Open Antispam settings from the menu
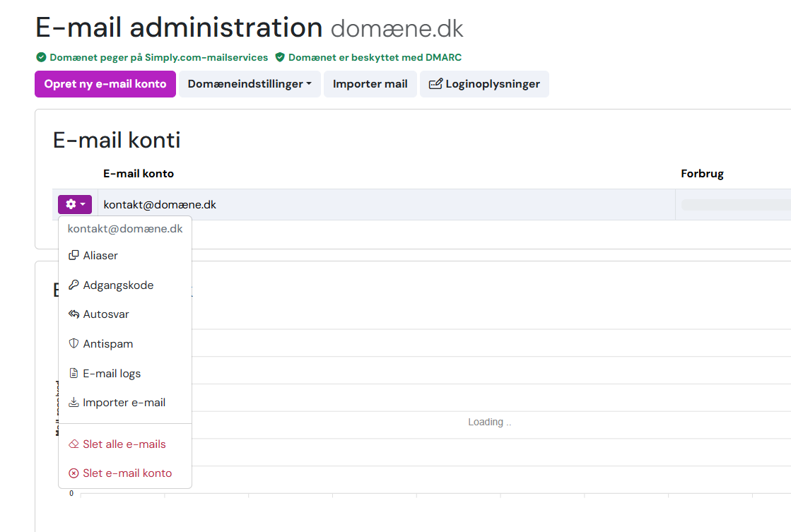791x532 pixels. (108, 344)
